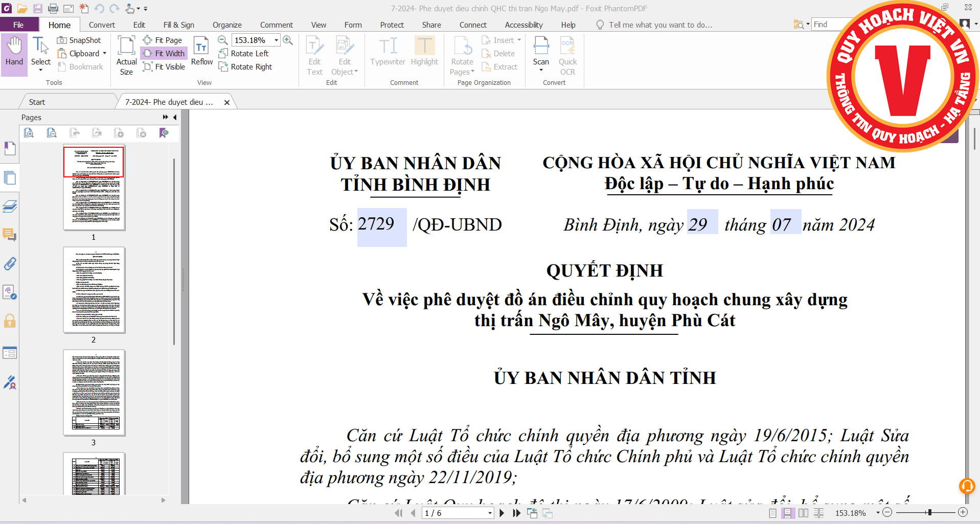The width and height of the screenshot is (980, 524).
Task: Enlarge page thumbnails in Pages panel
Action: [x=29, y=133]
